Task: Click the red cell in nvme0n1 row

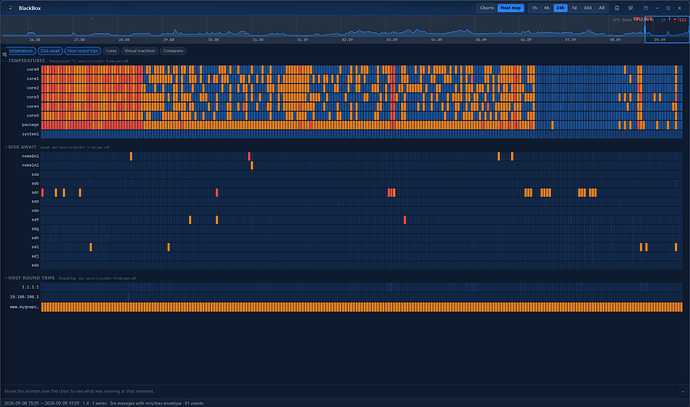Action: coord(249,156)
